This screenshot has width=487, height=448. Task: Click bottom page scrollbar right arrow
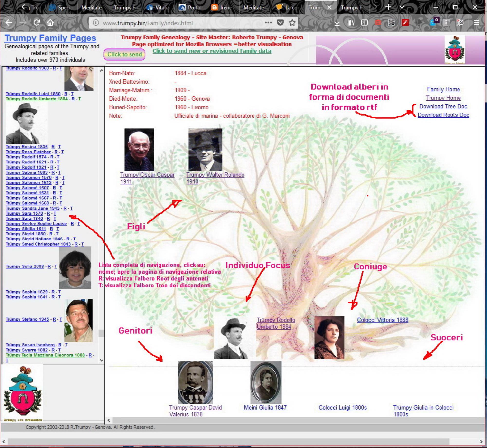point(481,442)
